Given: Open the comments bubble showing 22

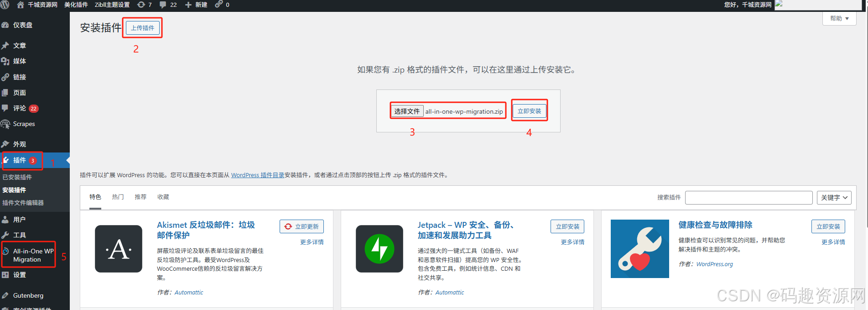Looking at the screenshot, I should pyautogui.click(x=163, y=5).
